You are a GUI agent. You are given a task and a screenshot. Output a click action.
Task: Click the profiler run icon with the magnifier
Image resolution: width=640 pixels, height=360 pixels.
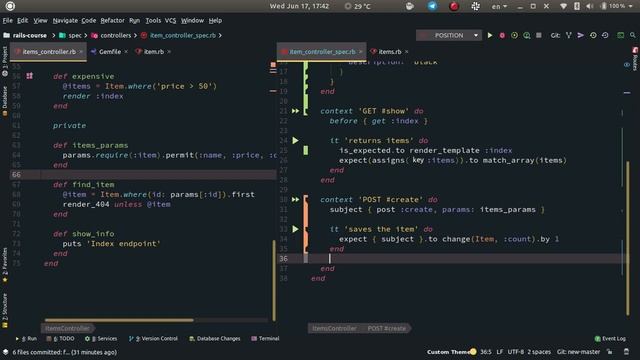click(x=527, y=36)
